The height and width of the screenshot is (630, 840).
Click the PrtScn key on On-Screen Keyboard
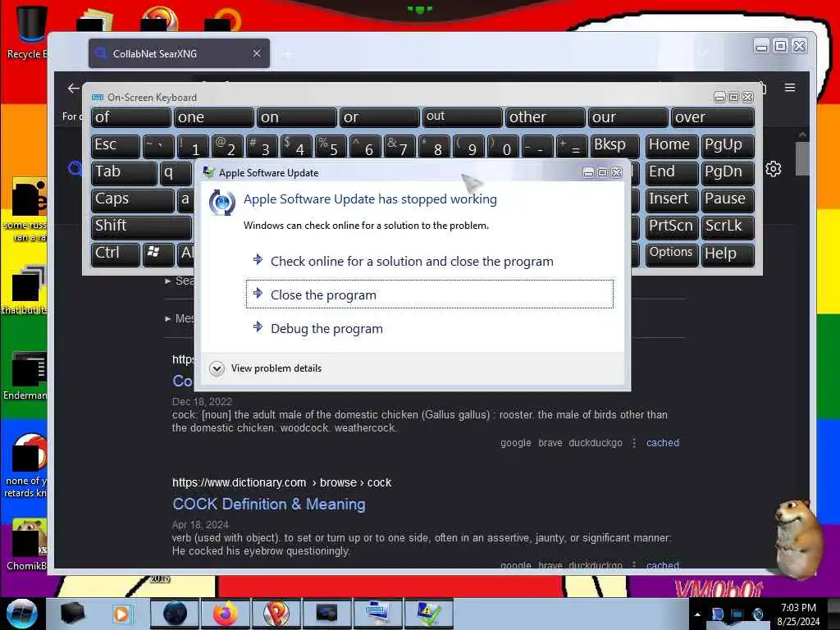tap(672, 226)
